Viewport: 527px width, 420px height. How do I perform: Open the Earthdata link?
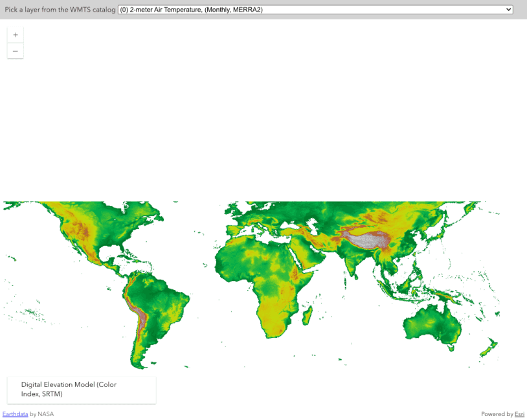(15, 414)
